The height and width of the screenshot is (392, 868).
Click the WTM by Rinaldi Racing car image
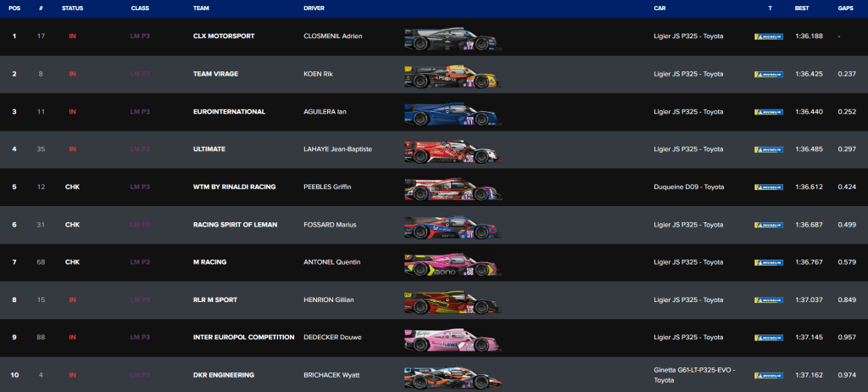click(x=453, y=189)
